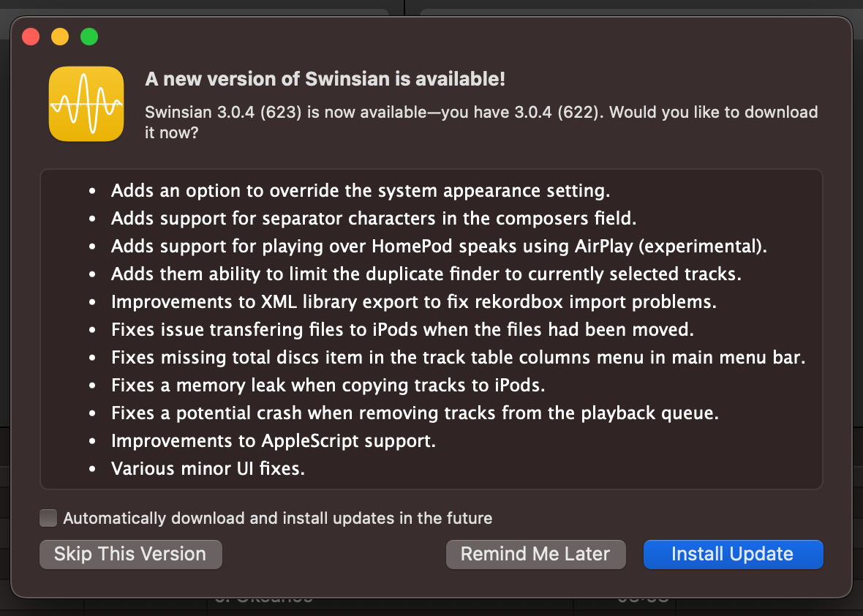863x616 pixels.
Task: Click note 'Adds support for separator characters in the composers field.'
Action: pyautogui.click(x=374, y=219)
